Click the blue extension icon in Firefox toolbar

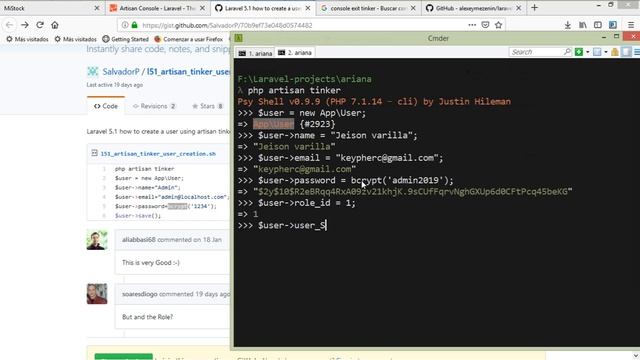tap(613, 25)
